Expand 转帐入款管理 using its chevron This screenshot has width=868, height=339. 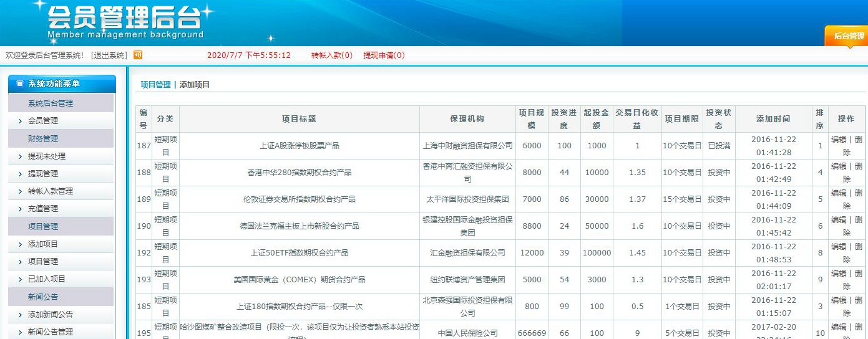[x=20, y=191]
